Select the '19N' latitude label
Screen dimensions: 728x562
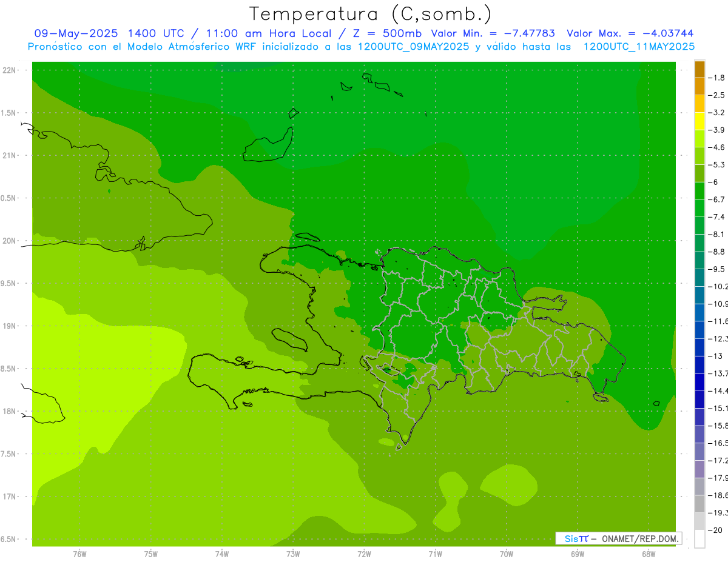click(x=10, y=326)
